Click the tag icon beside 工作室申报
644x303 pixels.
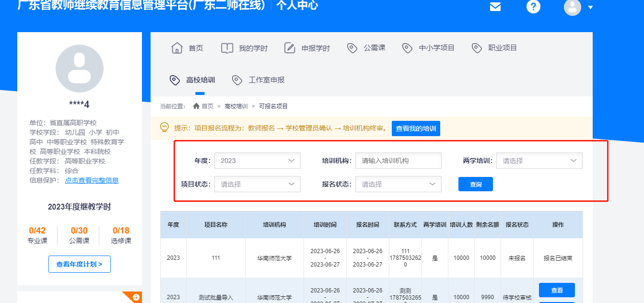[237, 80]
